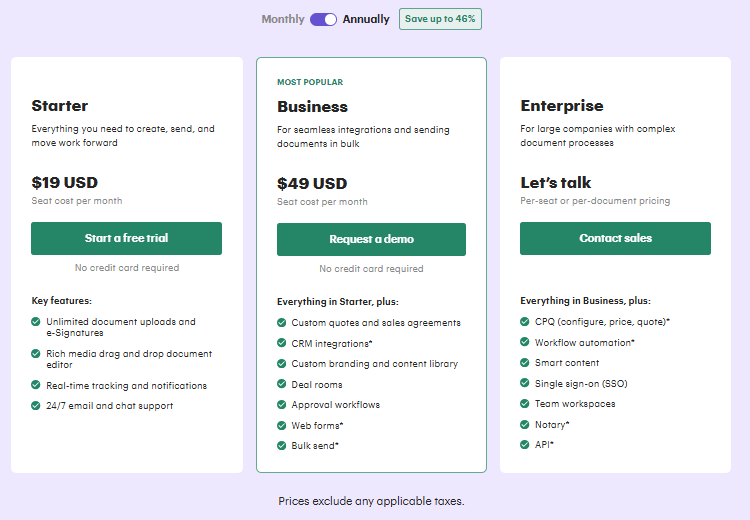Image resolution: width=750 pixels, height=520 pixels.
Task: Toggle the Monthly/Annually billing switch
Action: coord(323,19)
